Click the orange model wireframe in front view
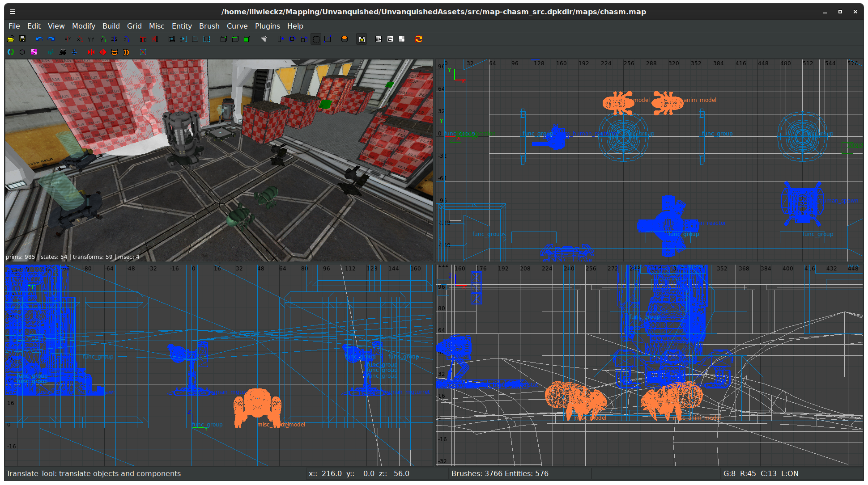The image size is (868, 485). tap(257, 408)
